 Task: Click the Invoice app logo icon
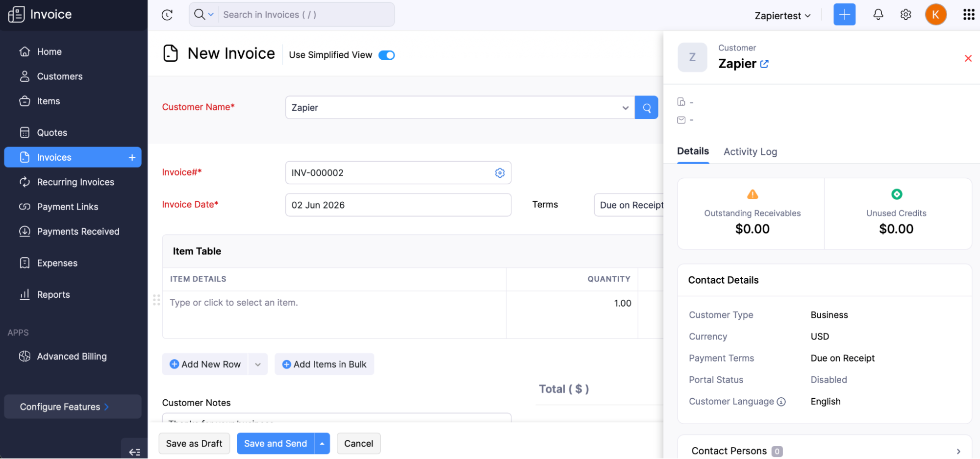[x=16, y=14]
